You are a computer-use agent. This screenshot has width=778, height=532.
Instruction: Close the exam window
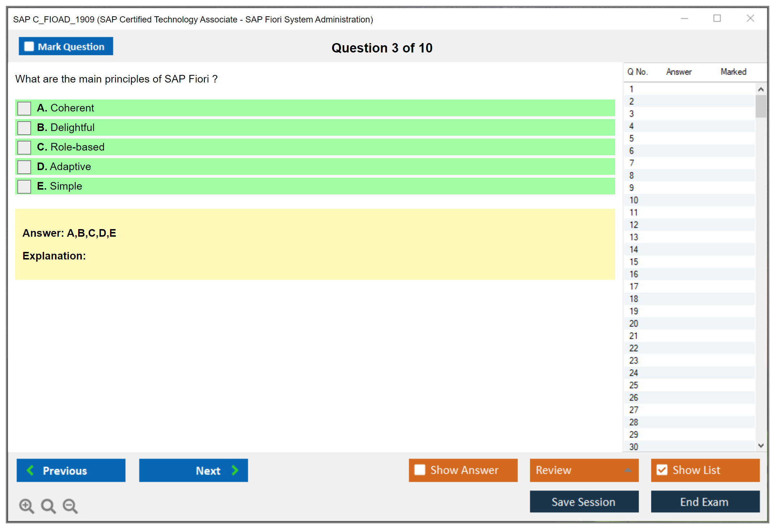coord(750,18)
